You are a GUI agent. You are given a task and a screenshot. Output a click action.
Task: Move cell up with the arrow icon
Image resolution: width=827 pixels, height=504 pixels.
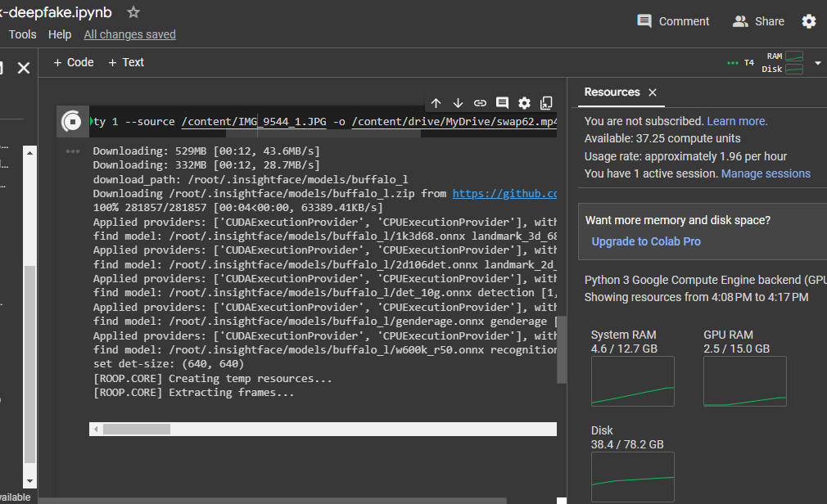436,103
